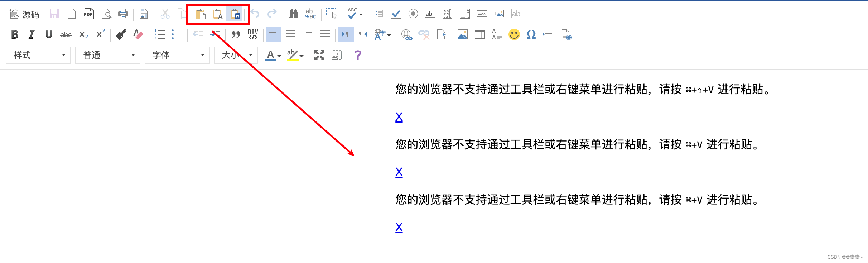Insert a numbered list
This screenshot has height=263, width=868.
[x=159, y=34]
